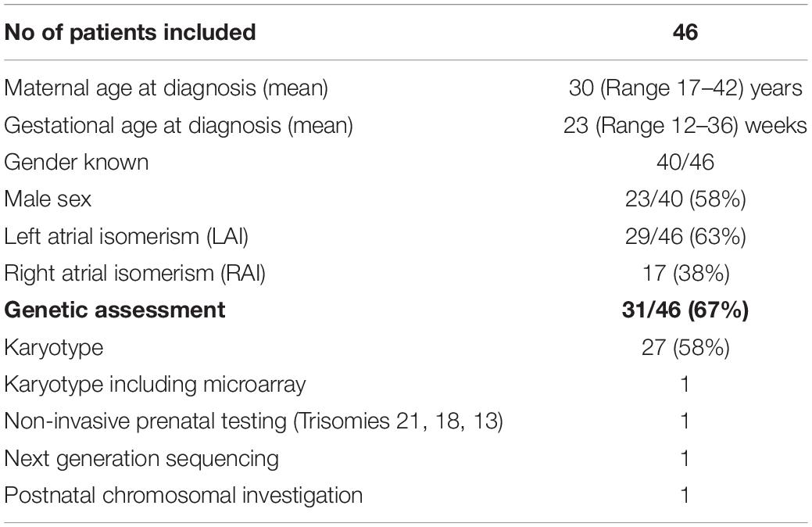The height and width of the screenshot is (527, 812).
Task: Click the bold 'Genetic assessment' heading
Action: click(114, 310)
